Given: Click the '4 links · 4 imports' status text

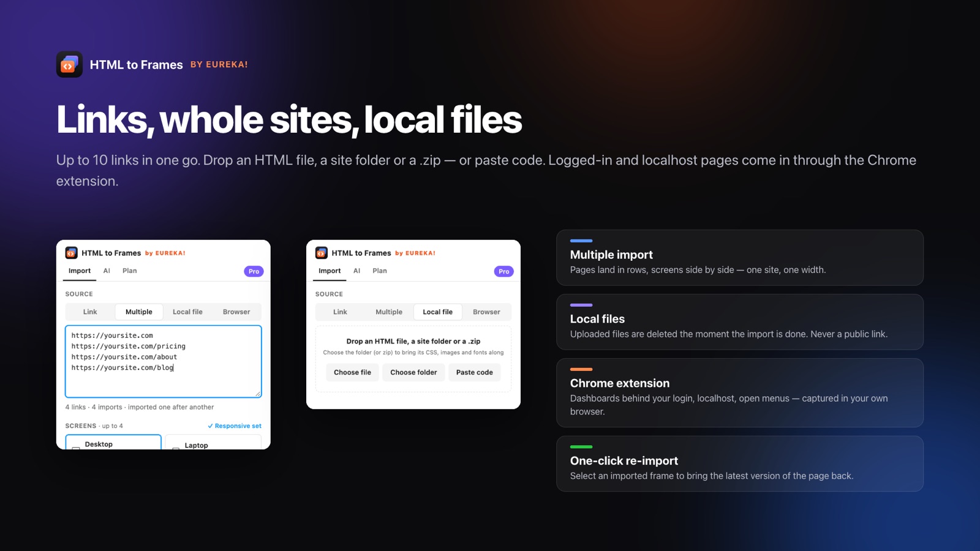Looking at the screenshot, I should coord(140,407).
